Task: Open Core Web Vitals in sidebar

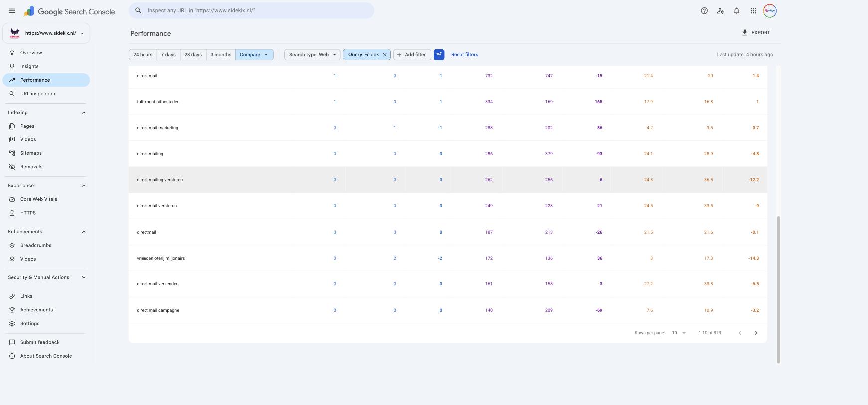Action: [39, 199]
